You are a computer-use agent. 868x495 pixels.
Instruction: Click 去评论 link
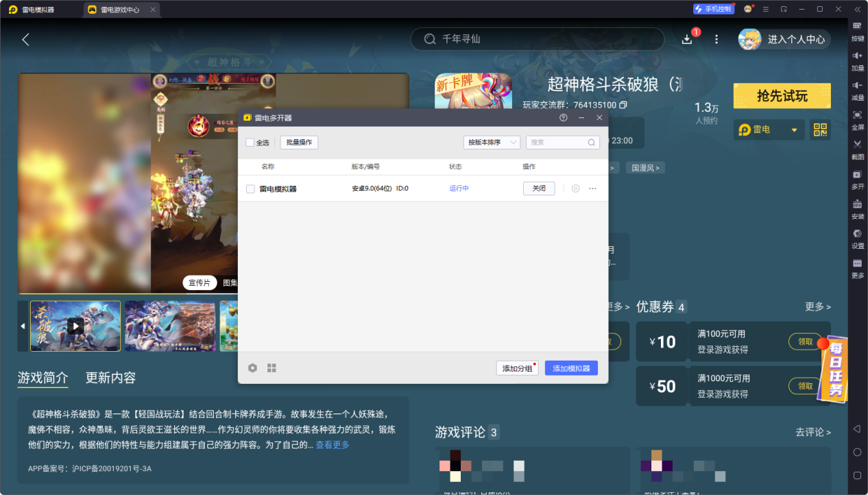click(x=813, y=432)
